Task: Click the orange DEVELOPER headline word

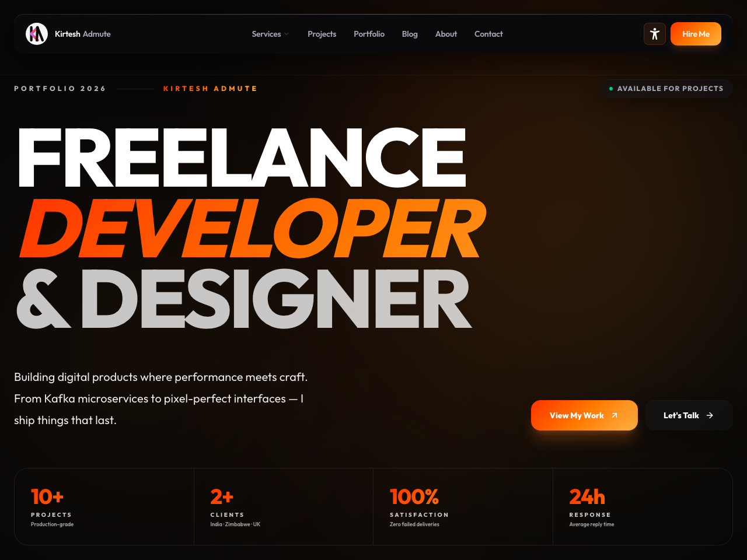Action: pyautogui.click(x=252, y=228)
